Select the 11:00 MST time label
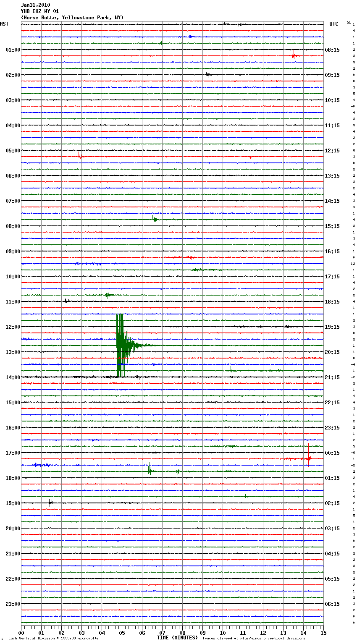The image size is (357, 644). tap(13, 302)
